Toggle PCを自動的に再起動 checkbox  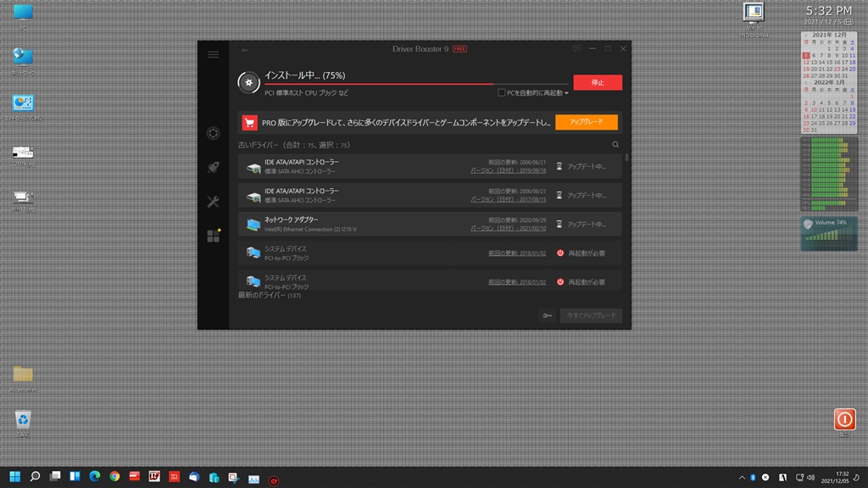click(501, 93)
